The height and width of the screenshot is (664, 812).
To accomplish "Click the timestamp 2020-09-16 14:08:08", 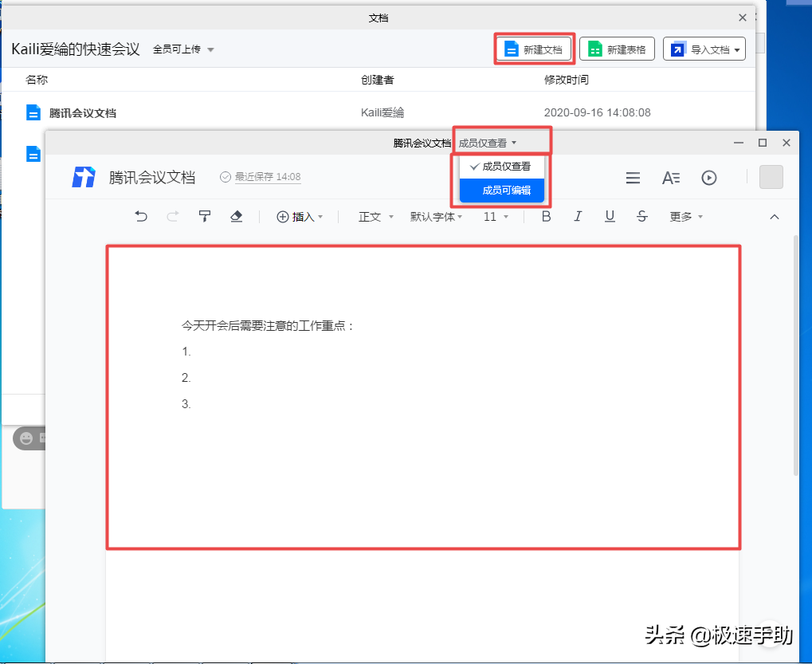I will (597, 112).
